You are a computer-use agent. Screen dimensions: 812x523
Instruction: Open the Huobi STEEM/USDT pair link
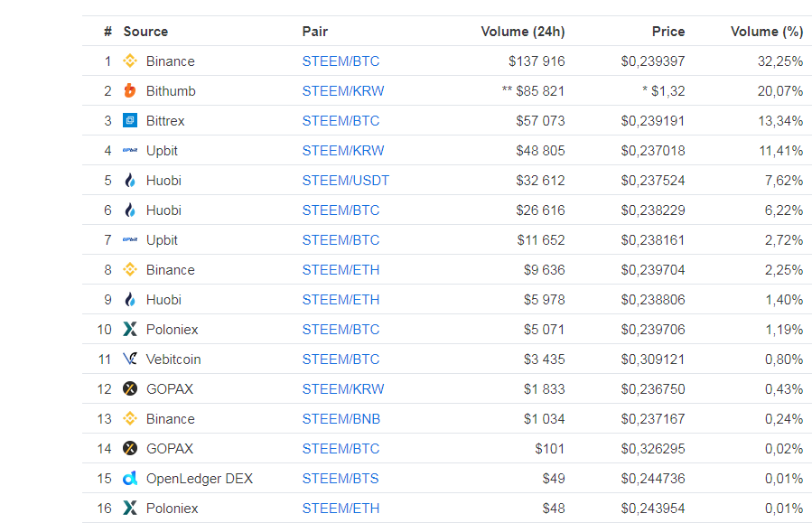tap(345, 181)
